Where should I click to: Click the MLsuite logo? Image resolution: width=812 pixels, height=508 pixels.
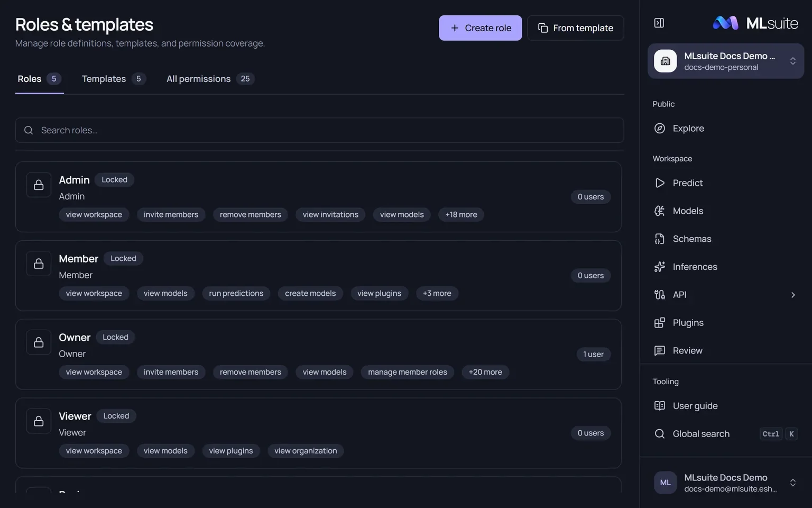point(755,23)
